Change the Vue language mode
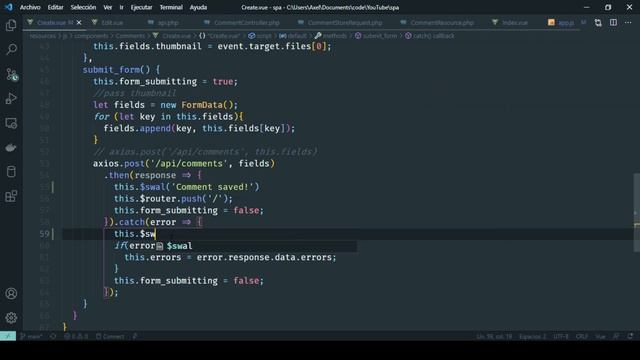Viewport: 640px width, 360px height. tap(600, 336)
